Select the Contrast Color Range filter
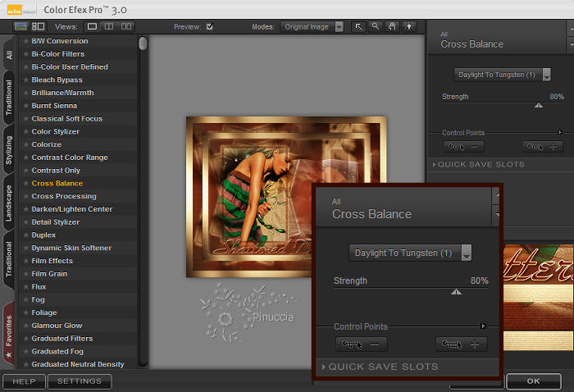The height and width of the screenshot is (392, 574). [70, 157]
